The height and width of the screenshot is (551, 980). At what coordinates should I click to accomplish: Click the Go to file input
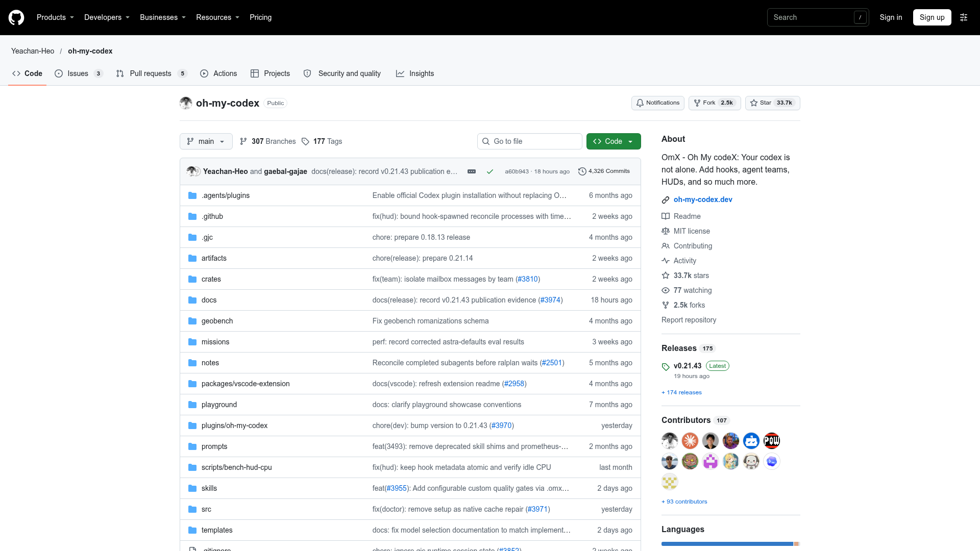[x=530, y=141]
